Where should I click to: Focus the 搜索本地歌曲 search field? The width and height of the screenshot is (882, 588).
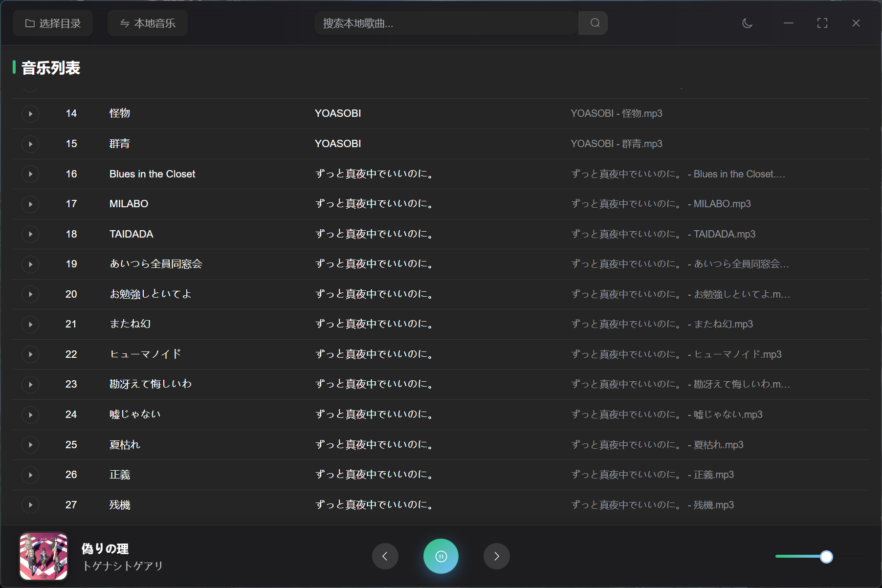(447, 23)
